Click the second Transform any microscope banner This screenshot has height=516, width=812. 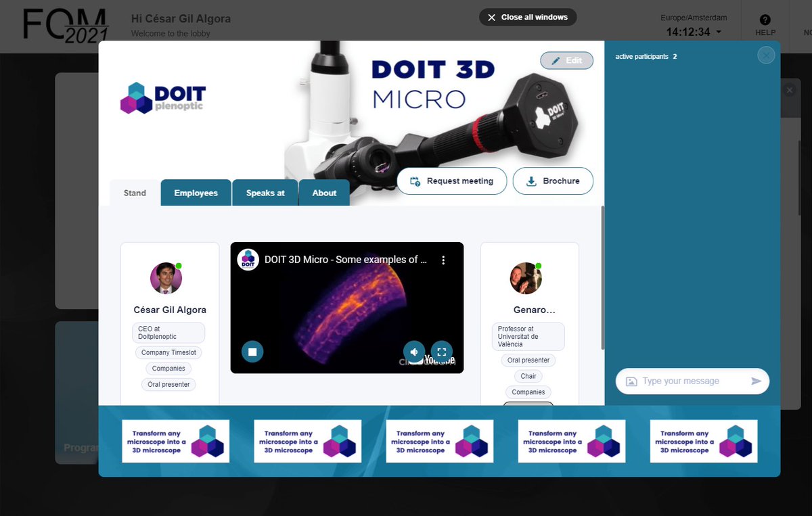tap(308, 441)
